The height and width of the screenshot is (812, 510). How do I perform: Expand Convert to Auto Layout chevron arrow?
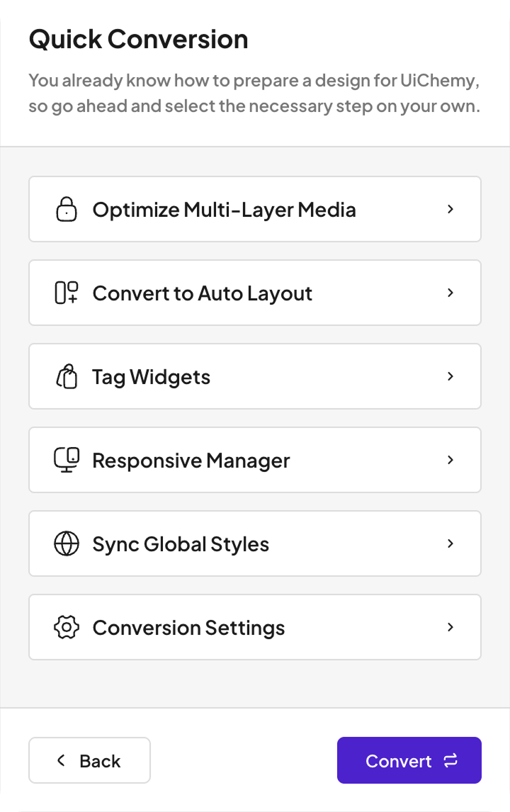tap(450, 293)
